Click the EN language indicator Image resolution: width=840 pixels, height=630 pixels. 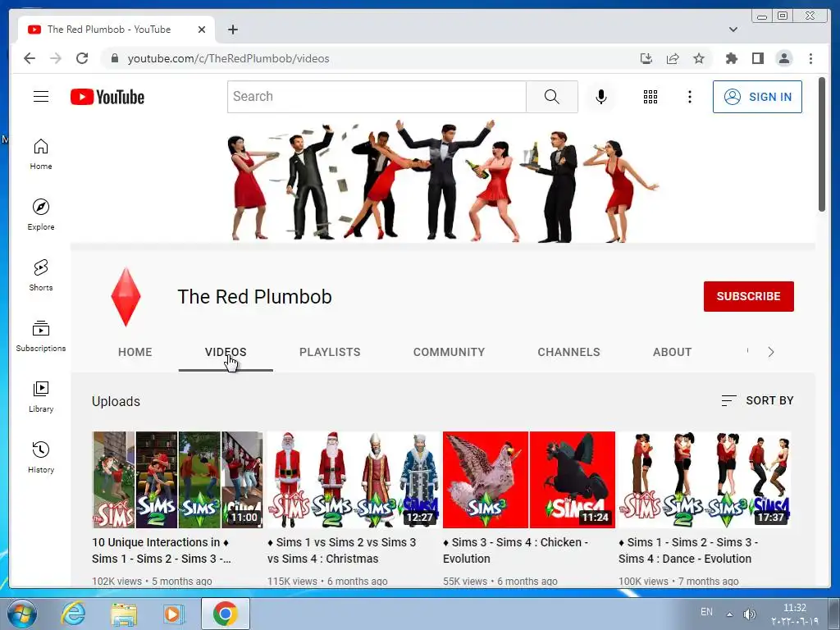[x=706, y=612]
